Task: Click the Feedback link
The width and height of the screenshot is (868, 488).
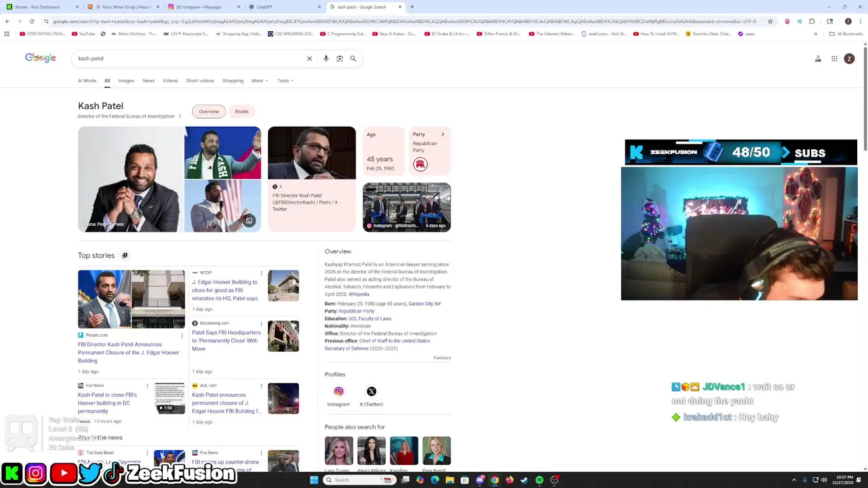Action: [x=442, y=358]
